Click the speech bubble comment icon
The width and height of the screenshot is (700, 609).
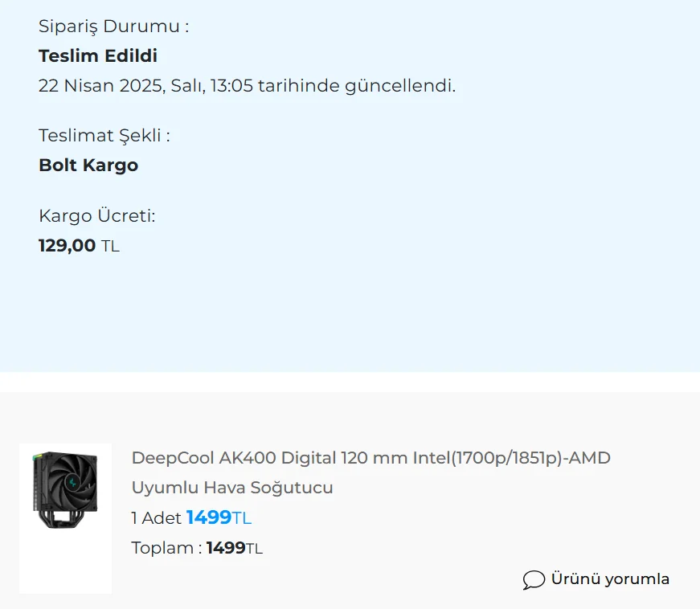point(534,579)
